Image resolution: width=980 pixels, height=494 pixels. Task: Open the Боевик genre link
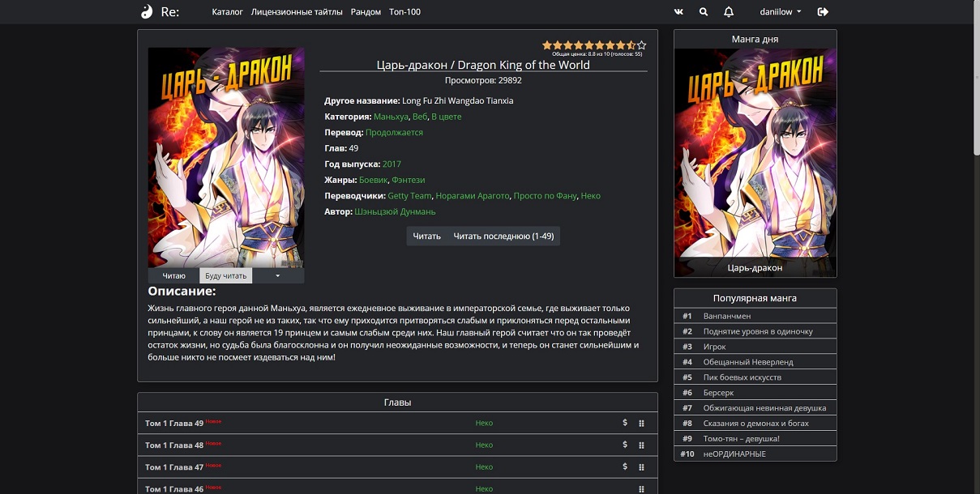(373, 180)
